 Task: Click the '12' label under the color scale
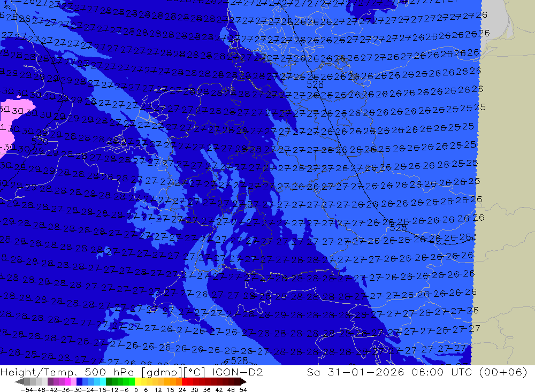158,390
